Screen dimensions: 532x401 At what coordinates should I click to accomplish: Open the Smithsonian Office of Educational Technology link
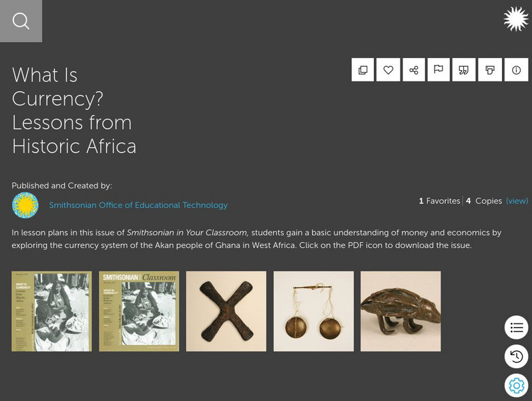[x=138, y=205]
